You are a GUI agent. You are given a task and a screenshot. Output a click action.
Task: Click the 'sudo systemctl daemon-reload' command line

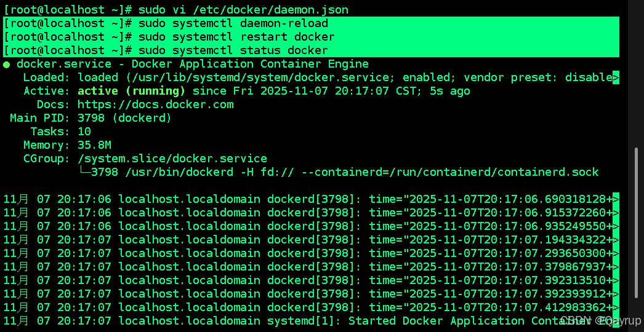pos(311,23)
